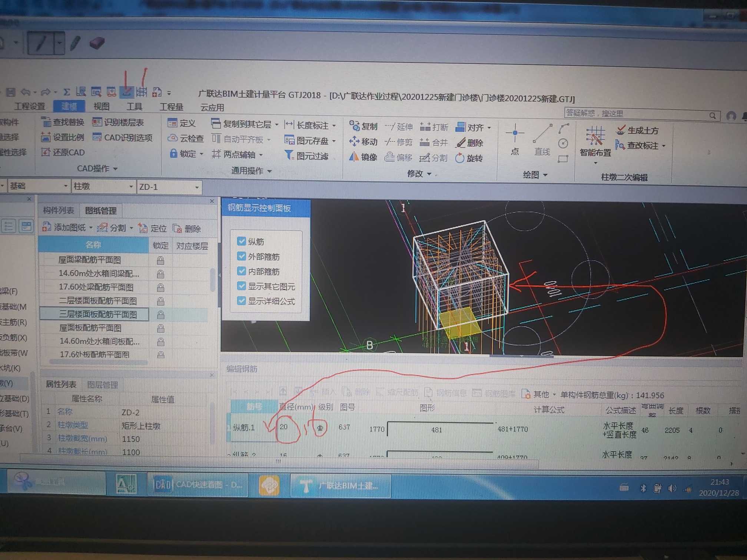This screenshot has height=560, width=747.
Task: Click 还原CAD restore tool
Action: (63, 152)
